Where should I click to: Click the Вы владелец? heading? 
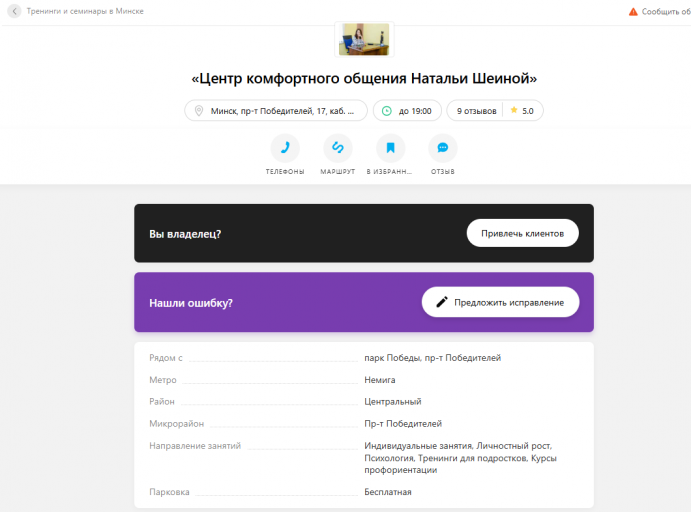(x=185, y=234)
